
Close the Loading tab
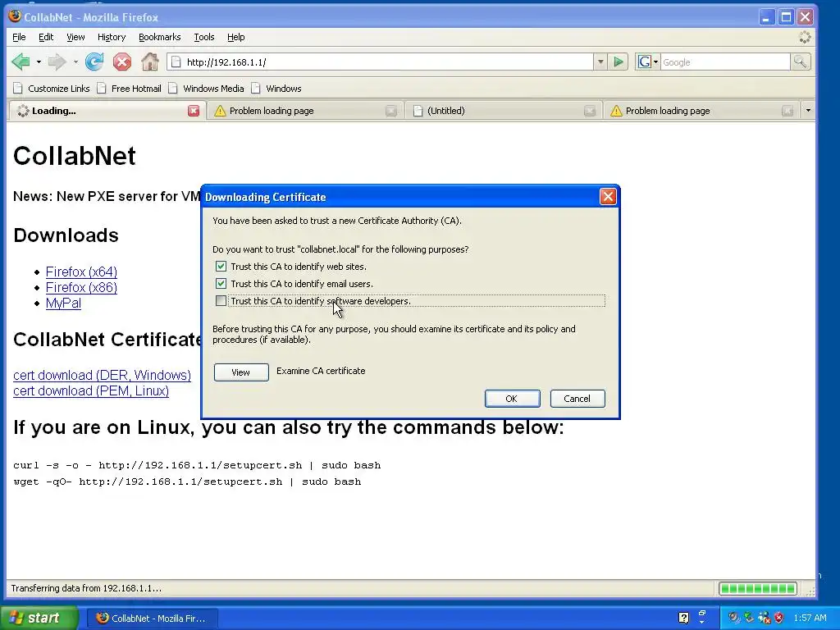tap(194, 111)
